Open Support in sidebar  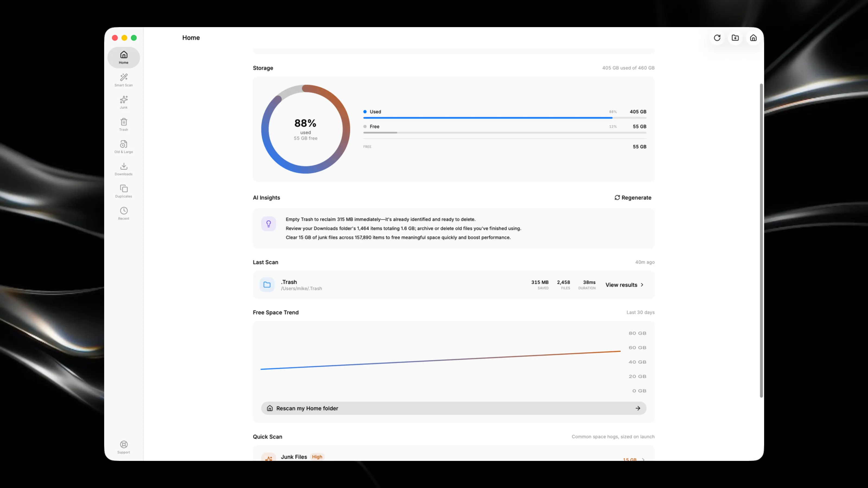[123, 447]
